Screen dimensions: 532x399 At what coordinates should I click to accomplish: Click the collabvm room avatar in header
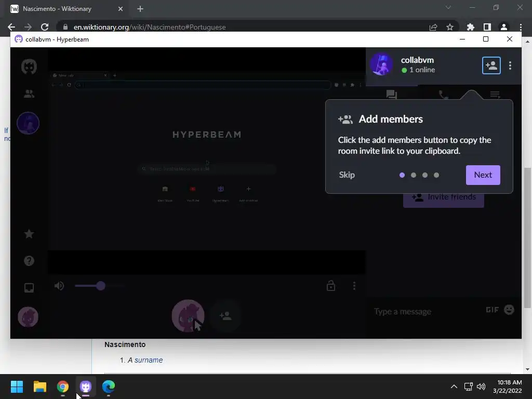click(381, 64)
